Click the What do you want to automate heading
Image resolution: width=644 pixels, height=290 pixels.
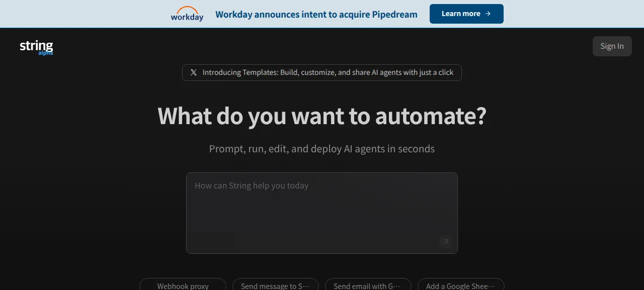coord(322,116)
